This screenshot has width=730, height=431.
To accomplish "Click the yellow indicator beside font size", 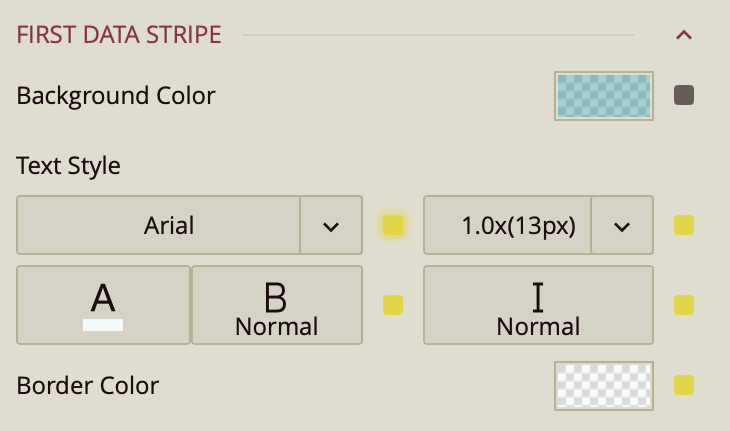I will coord(684,225).
